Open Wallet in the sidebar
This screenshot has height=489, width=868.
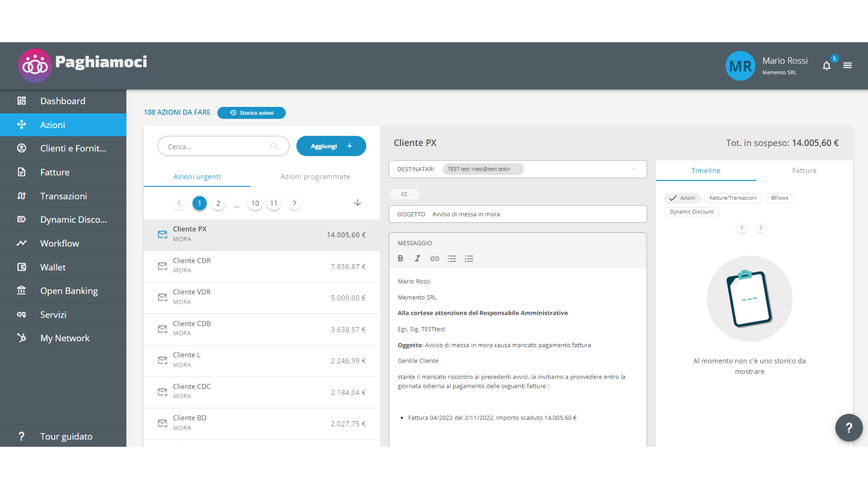point(53,267)
